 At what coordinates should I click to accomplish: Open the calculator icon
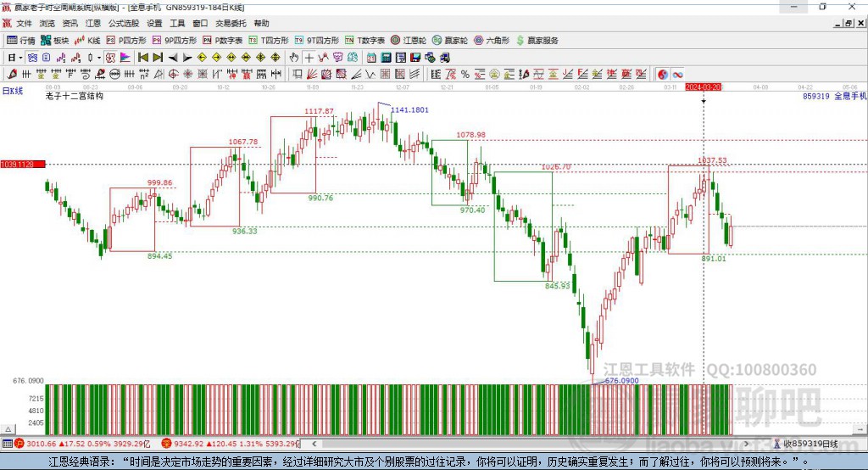coord(387,58)
